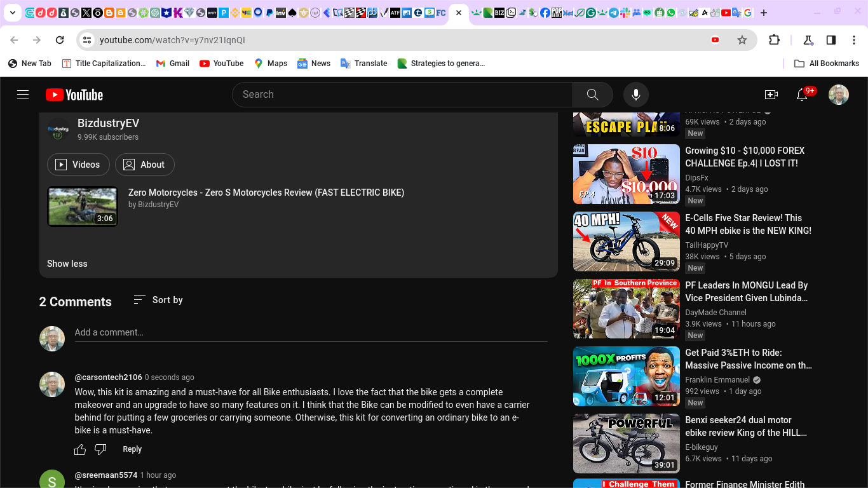
Task: Open the Create video camera icon
Action: click(x=771, y=95)
